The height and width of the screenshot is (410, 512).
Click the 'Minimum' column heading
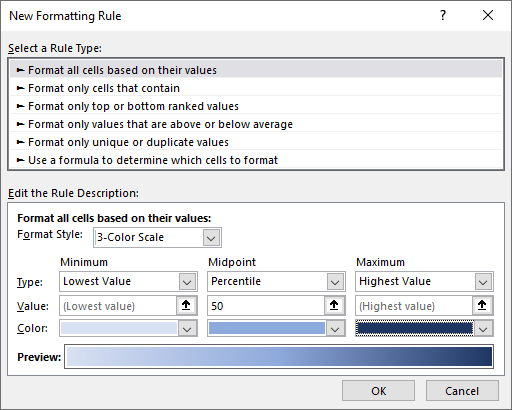coord(84,262)
